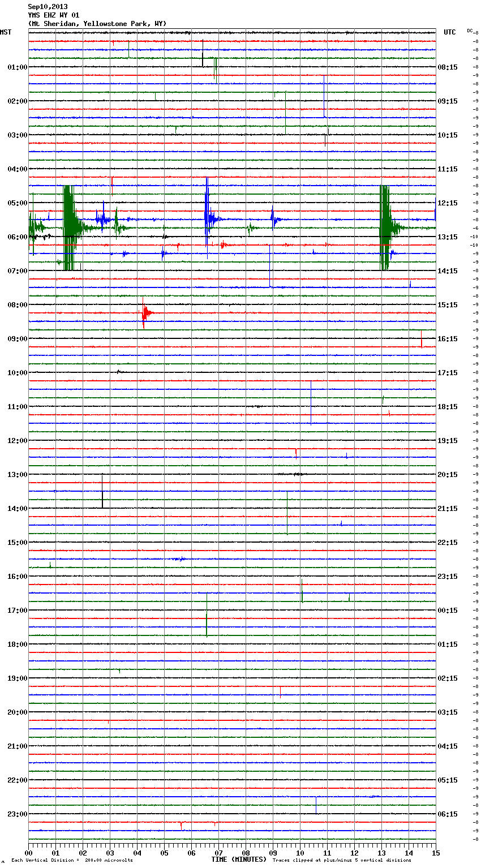Viewport: 481px width, 868px height.
Task: Click the TIME (MINUTES) axis title
Action: click(239, 860)
